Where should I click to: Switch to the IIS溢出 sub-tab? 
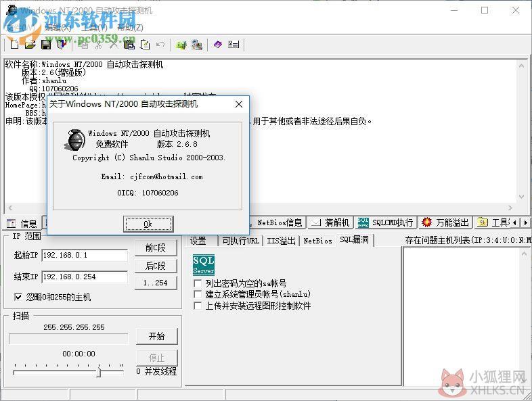(x=281, y=241)
